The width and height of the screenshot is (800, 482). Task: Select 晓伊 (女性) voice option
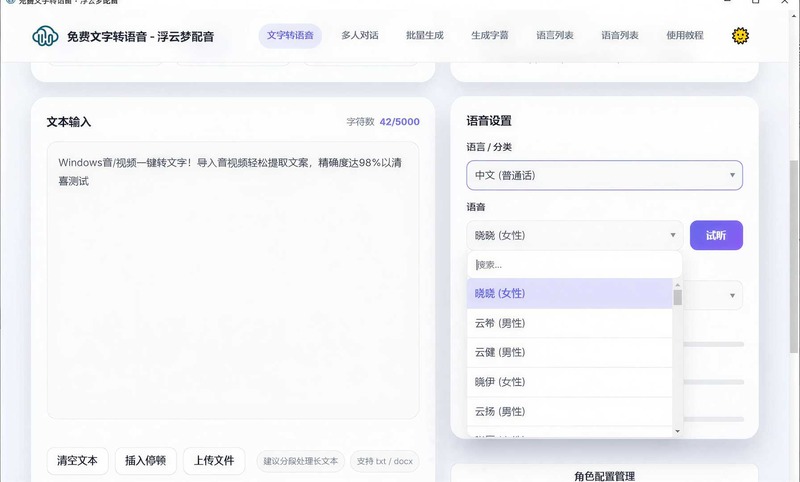569,382
